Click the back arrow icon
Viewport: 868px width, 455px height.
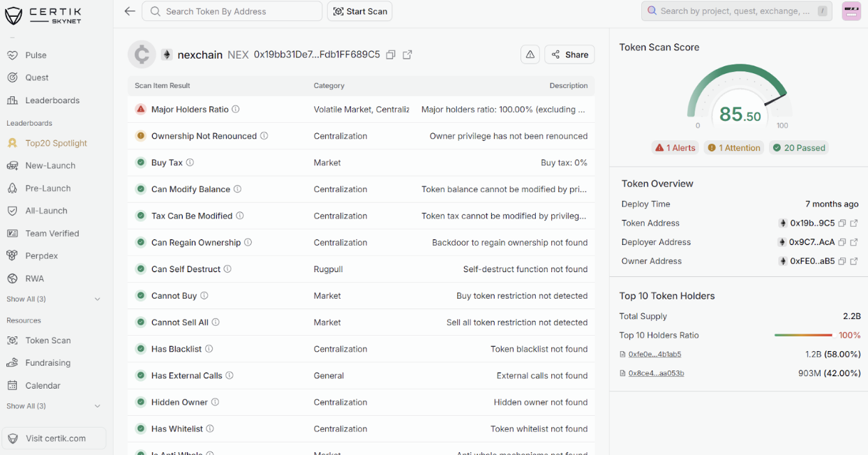point(129,11)
